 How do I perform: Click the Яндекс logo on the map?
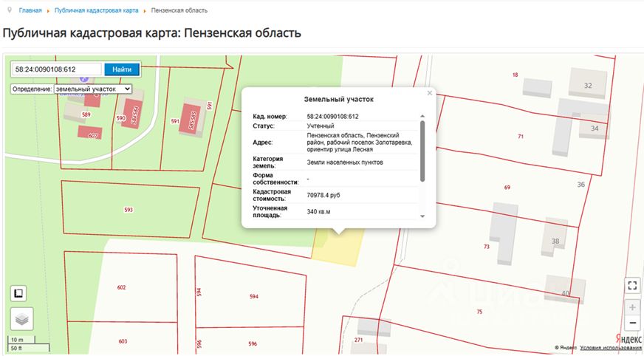(628, 339)
